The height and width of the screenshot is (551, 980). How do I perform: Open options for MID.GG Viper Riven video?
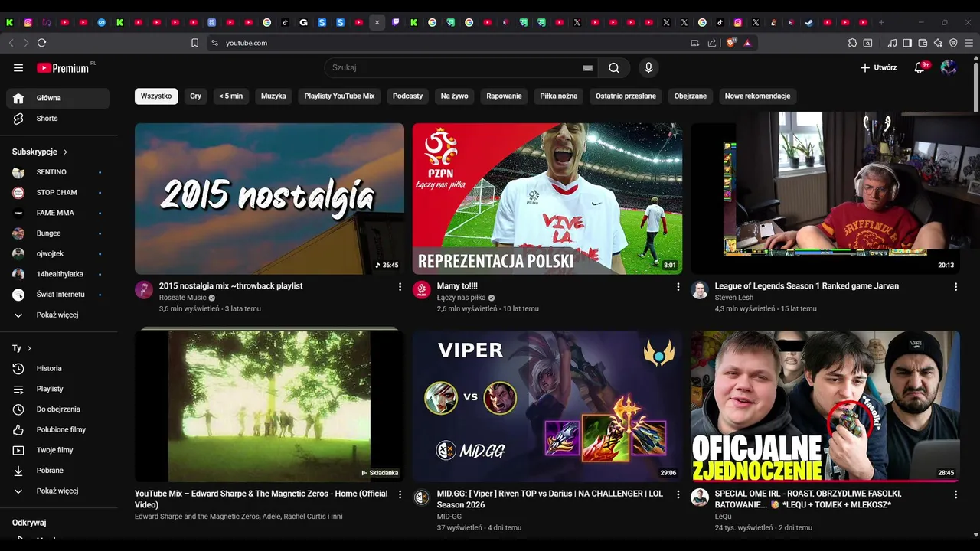pos(678,494)
